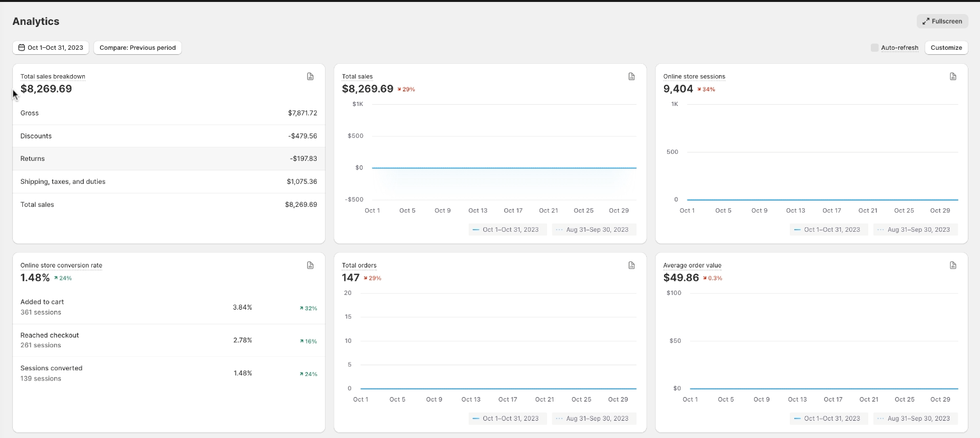This screenshot has height=438, width=980.
Task: Open the Oct 1–Oct 31, 2023 date range picker
Action: coord(50,47)
